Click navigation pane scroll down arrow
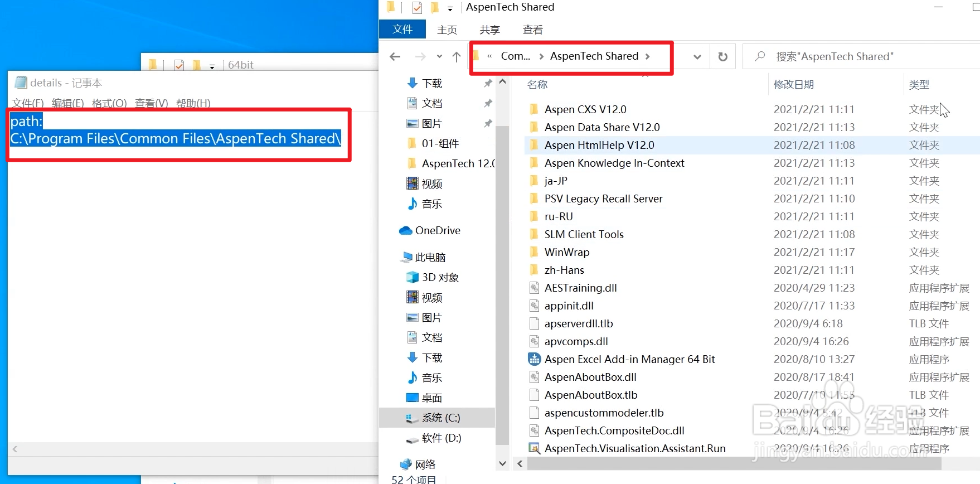Image resolution: width=980 pixels, height=484 pixels. coord(502,463)
